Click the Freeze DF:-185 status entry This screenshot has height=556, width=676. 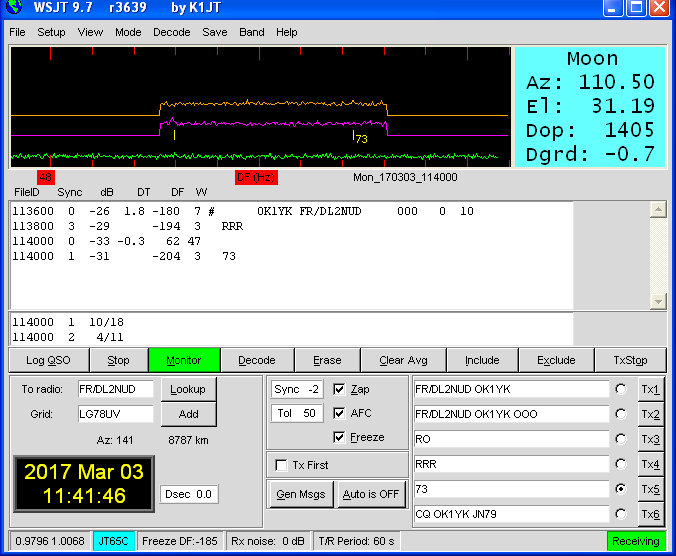pos(180,541)
